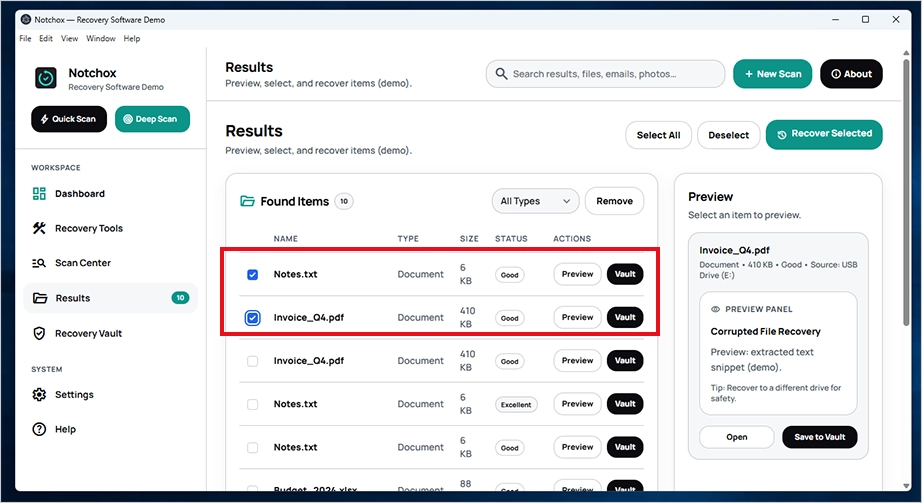922x503 pixels.
Task: Click Open in the preview panel
Action: [736, 437]
